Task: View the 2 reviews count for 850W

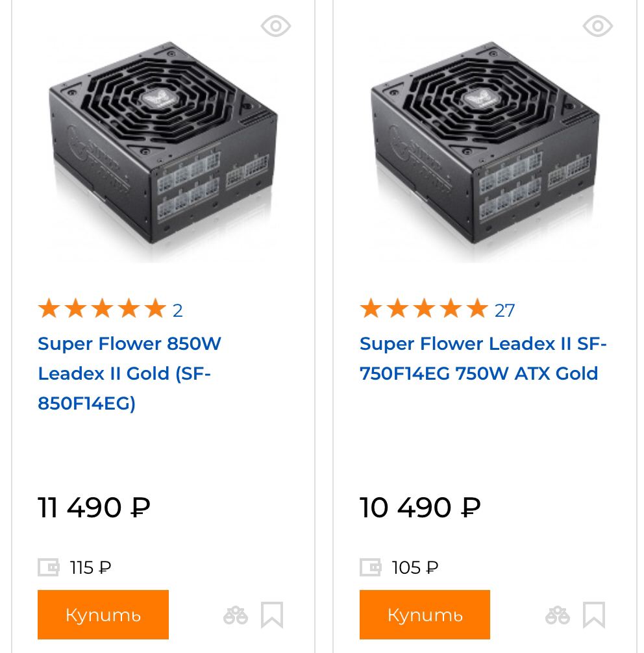Action: (x=177, y=310)
